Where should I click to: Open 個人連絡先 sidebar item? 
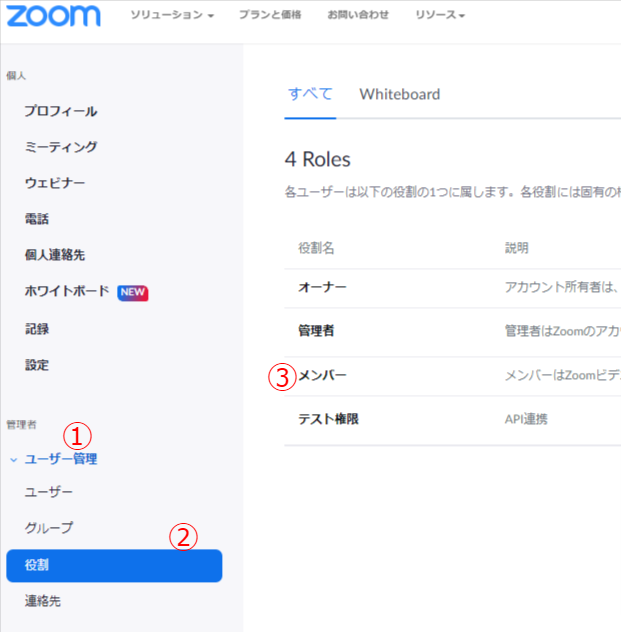coord(55,255)
